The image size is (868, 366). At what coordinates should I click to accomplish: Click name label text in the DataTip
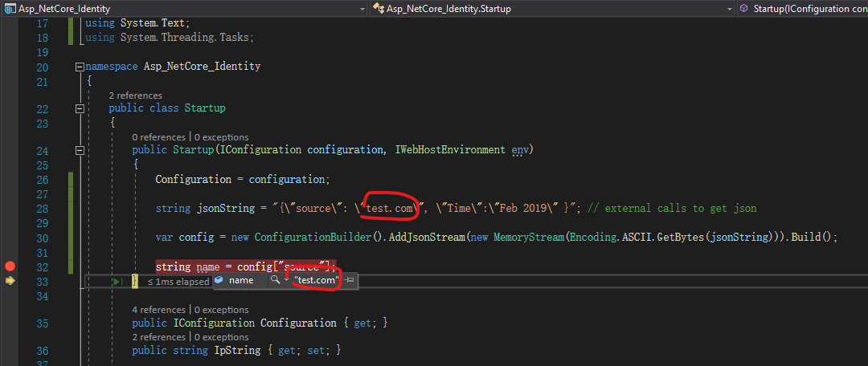pyautogui.click(x=241, y=280)
